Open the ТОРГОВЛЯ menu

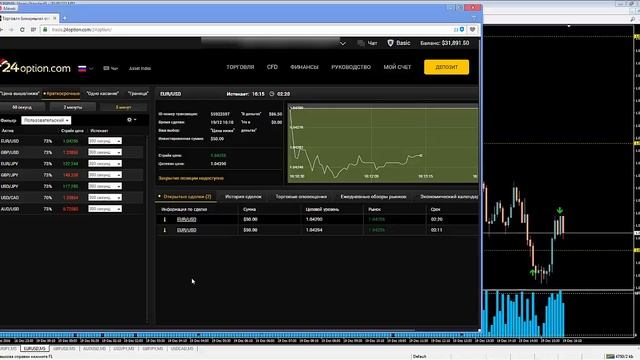(240, 67)
